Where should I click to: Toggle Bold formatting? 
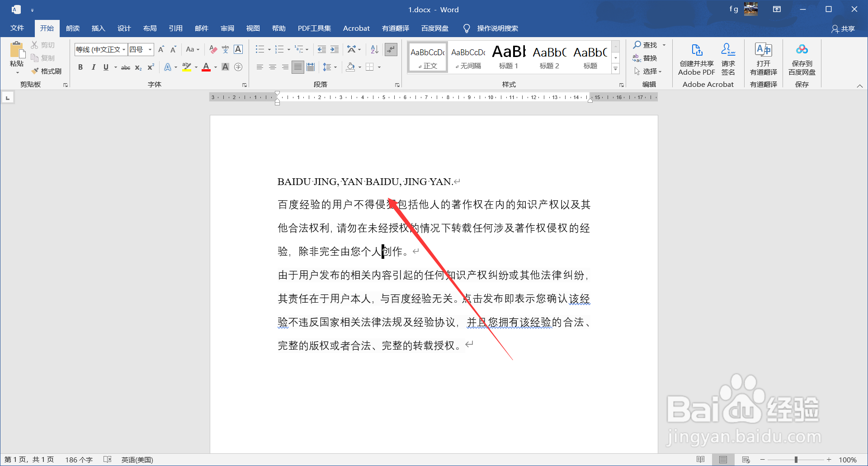click(80, 67)
